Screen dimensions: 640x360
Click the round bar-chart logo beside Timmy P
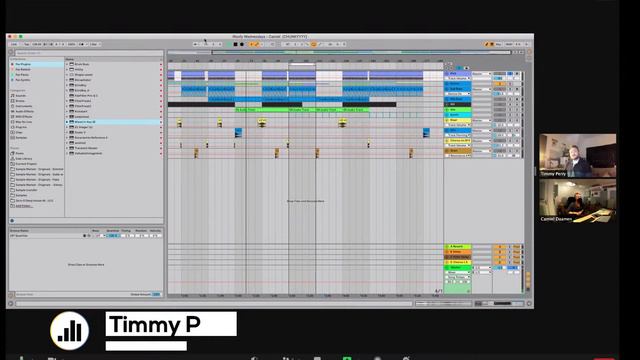(x=70, y=331)
